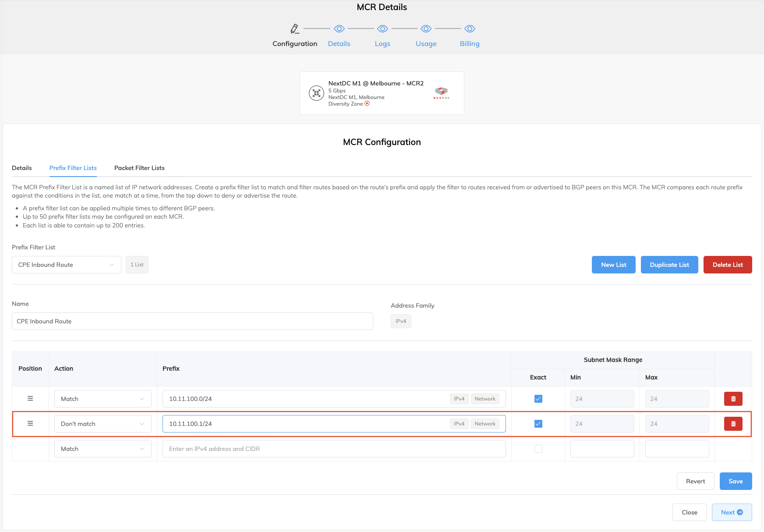Screen dimensions: 764x532
Task: Uncheck Exact on the first prefix row
Action: pos(538,399)
